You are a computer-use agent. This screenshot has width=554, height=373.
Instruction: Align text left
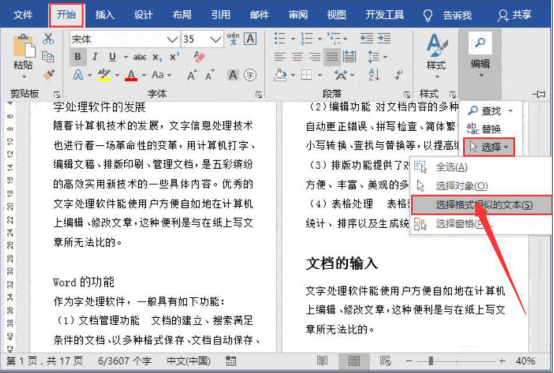point(280,57)
